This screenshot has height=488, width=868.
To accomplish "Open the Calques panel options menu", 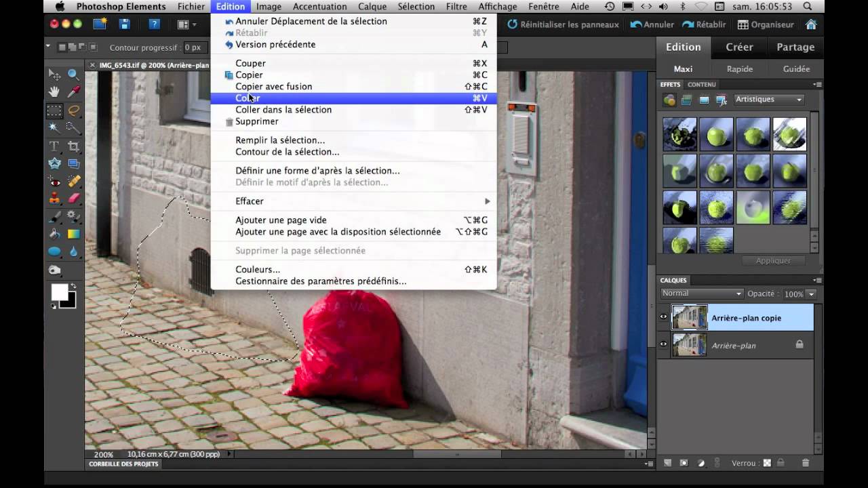I will coord(817,280).
